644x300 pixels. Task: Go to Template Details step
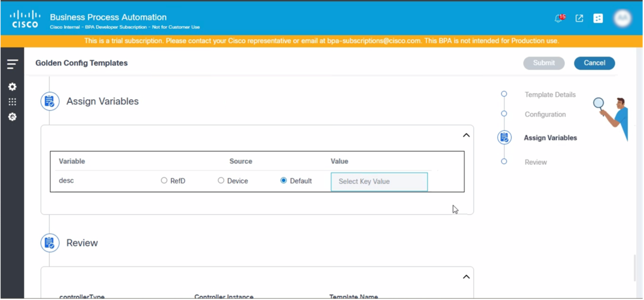(x=550, y=94)
